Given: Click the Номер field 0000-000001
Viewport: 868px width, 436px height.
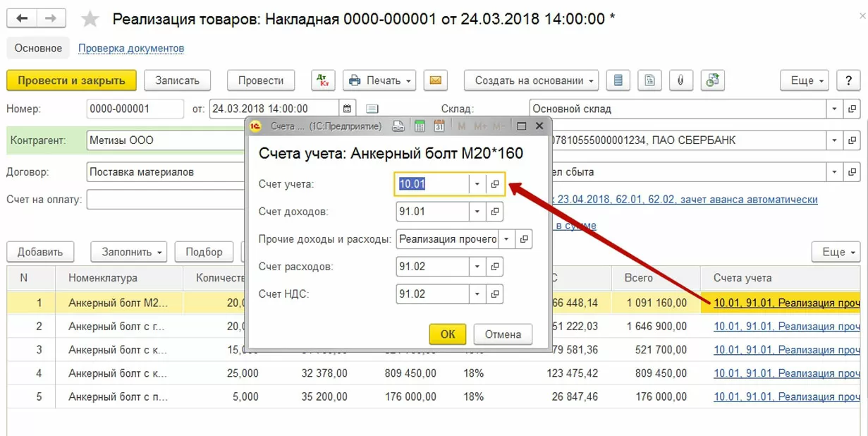Looking at the screenshot, I should pos(135,109).
